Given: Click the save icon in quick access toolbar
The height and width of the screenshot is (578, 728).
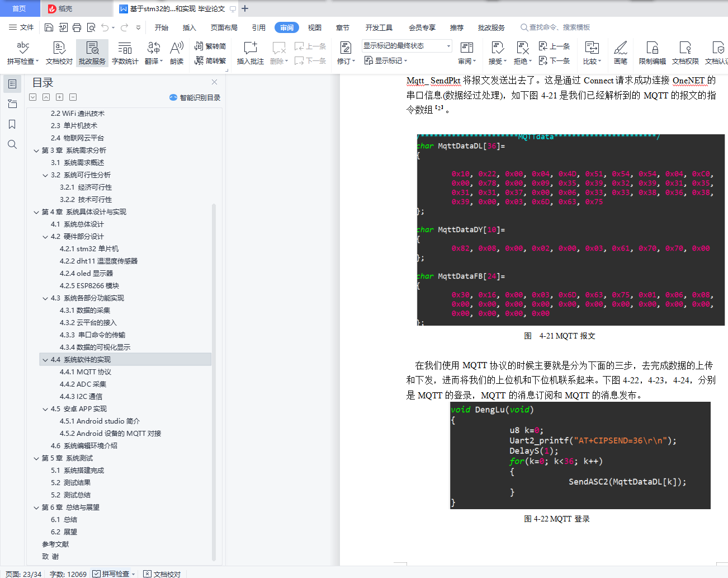Looking at the screenshot, I should [x=49, y=27].
